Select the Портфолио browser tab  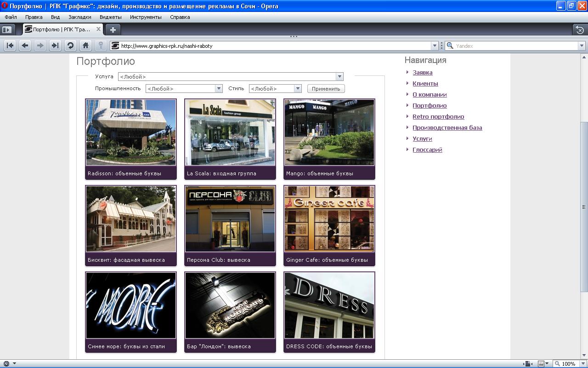63,29
